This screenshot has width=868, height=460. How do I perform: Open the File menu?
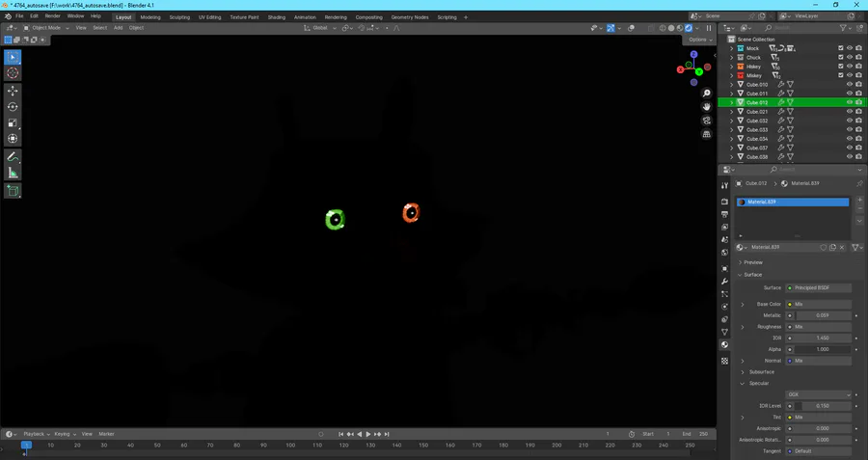point(19,16)
